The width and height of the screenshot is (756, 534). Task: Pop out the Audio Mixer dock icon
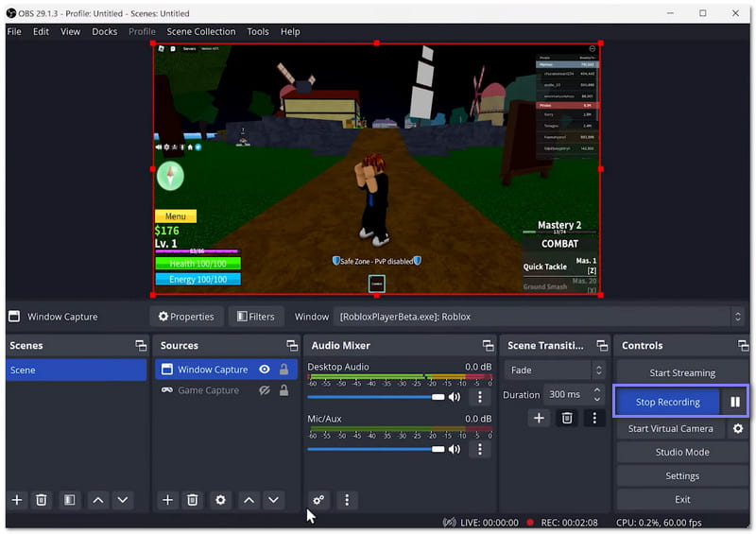488,345
